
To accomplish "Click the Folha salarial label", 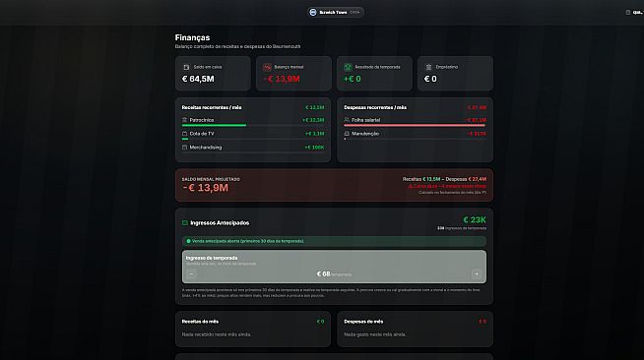I will (x=365, y=120).
